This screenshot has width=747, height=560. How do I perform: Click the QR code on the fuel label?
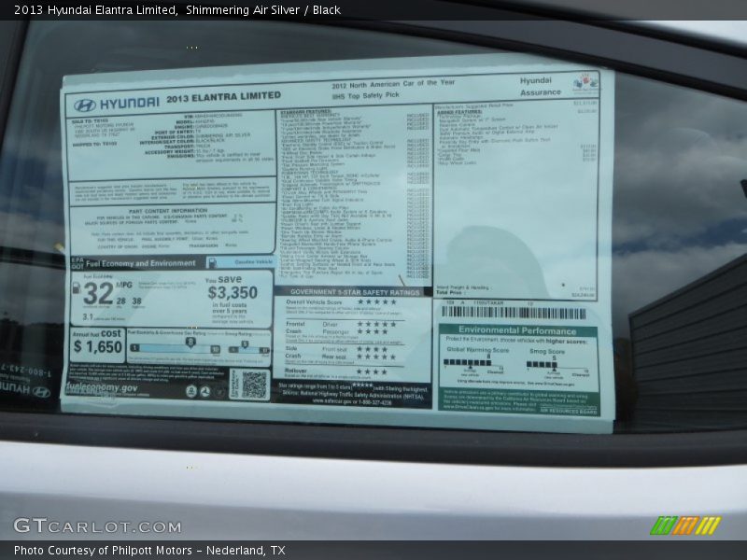click(x=254, y=385)
